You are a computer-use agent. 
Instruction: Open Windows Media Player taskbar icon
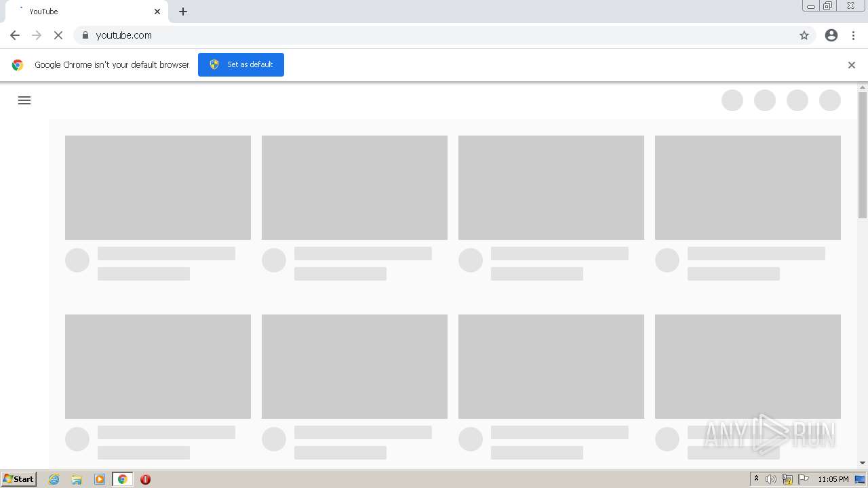point(100,479)
